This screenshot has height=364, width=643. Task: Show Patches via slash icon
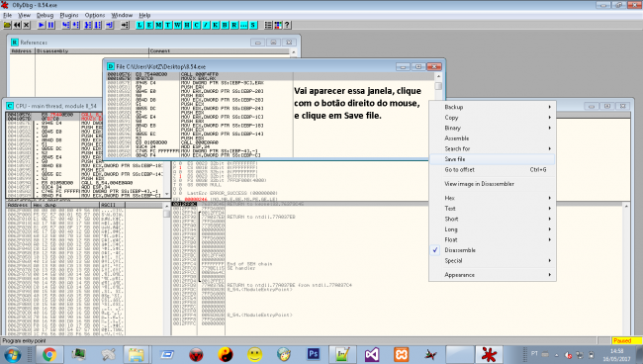pyautogui.click(x=206, y=25)
